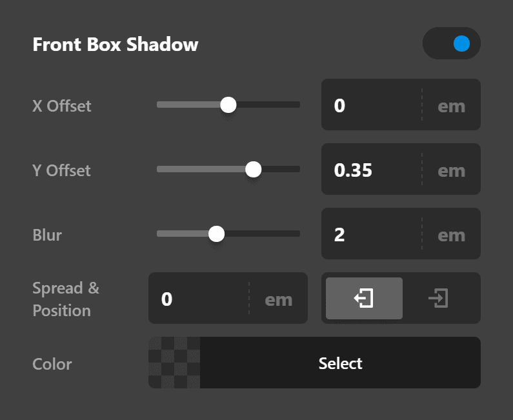Click the Select color button
513x420 pixels.
click(340, 363)
